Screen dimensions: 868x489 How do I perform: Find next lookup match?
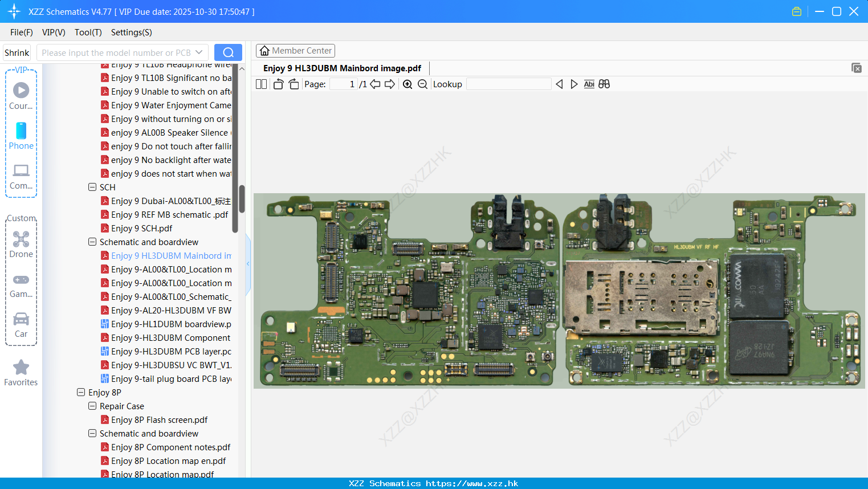click(574, 84)
